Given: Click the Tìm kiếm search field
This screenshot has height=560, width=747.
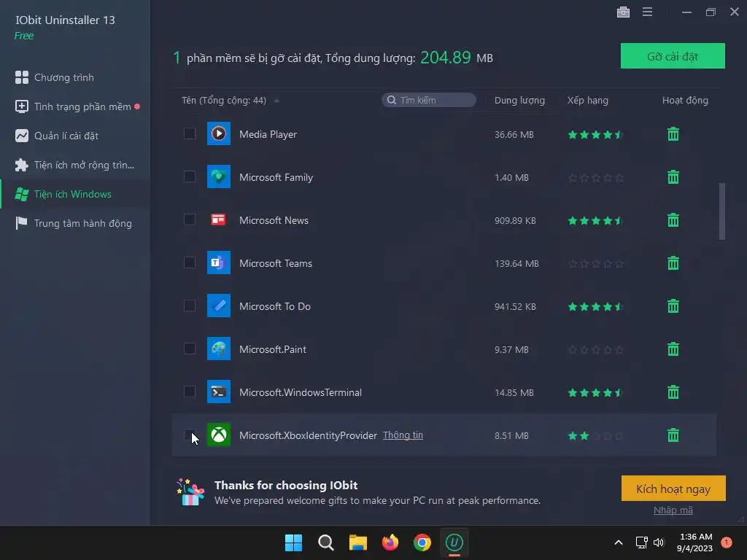Looking at the screenshot, I should [429, 100].
